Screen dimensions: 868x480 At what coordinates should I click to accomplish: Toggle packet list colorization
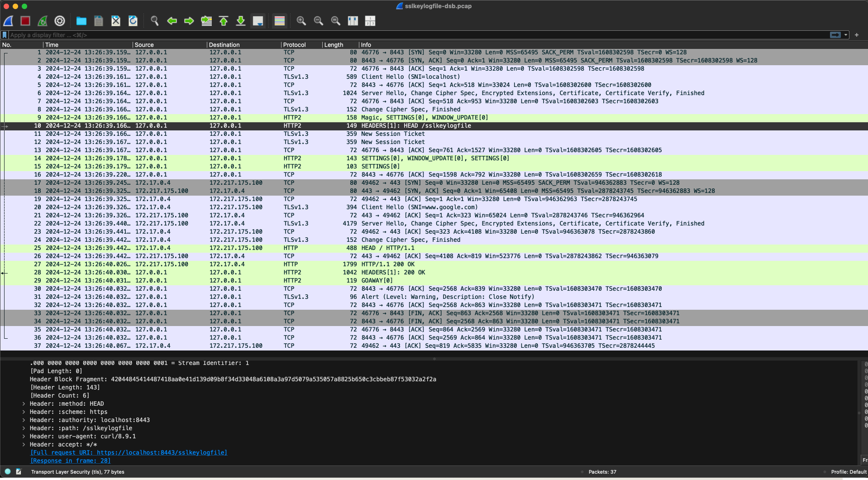tap(280, 21)
